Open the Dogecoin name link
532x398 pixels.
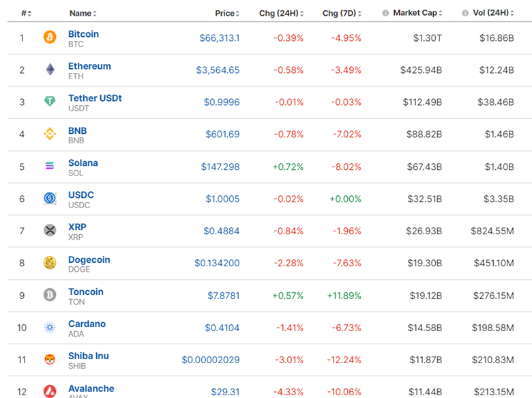[89, 260]
